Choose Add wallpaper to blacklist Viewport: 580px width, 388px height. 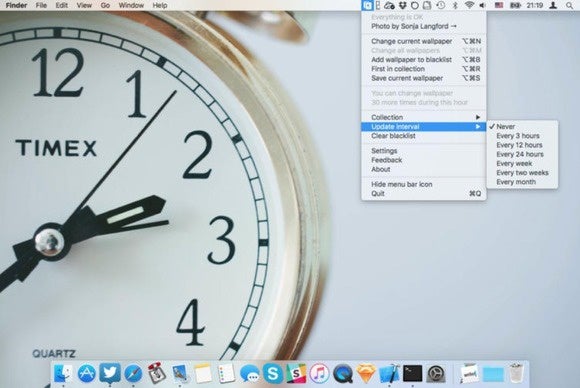point(424,60)
